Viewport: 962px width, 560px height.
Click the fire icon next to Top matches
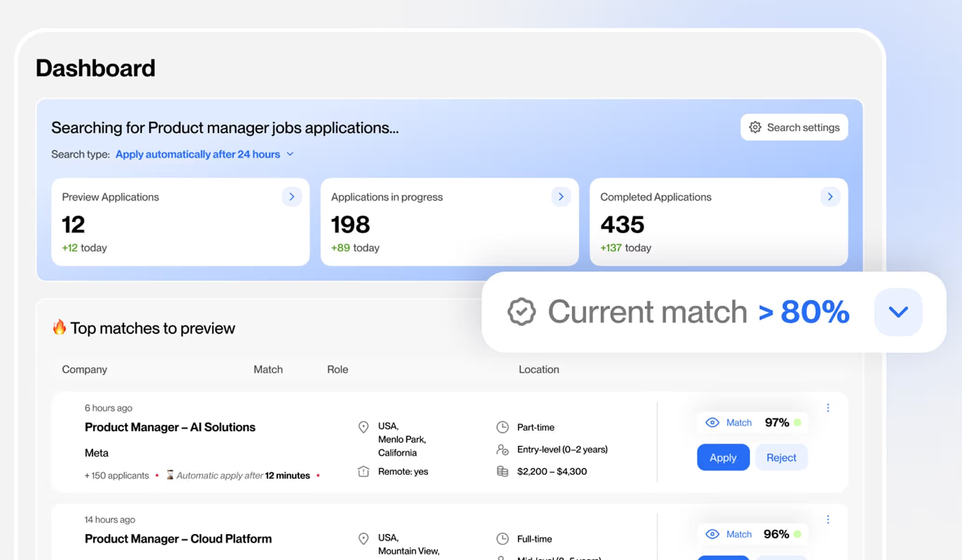point(59,327)
